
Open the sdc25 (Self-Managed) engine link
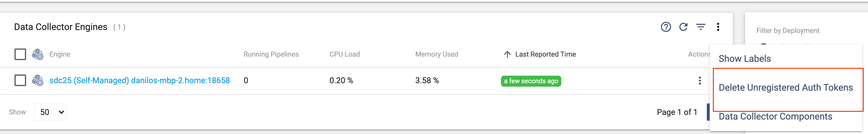(x=139, y=81)
